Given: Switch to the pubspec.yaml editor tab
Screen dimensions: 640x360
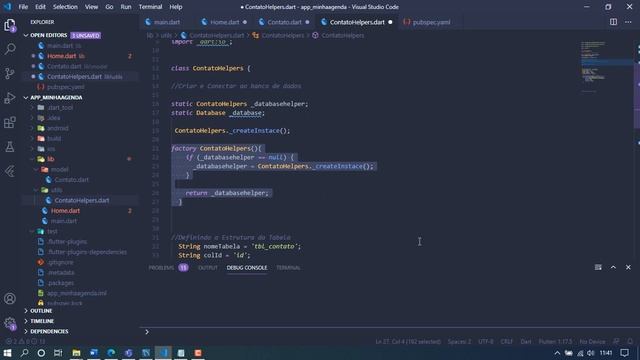Looking at the screenshot, I should [431, 22].
